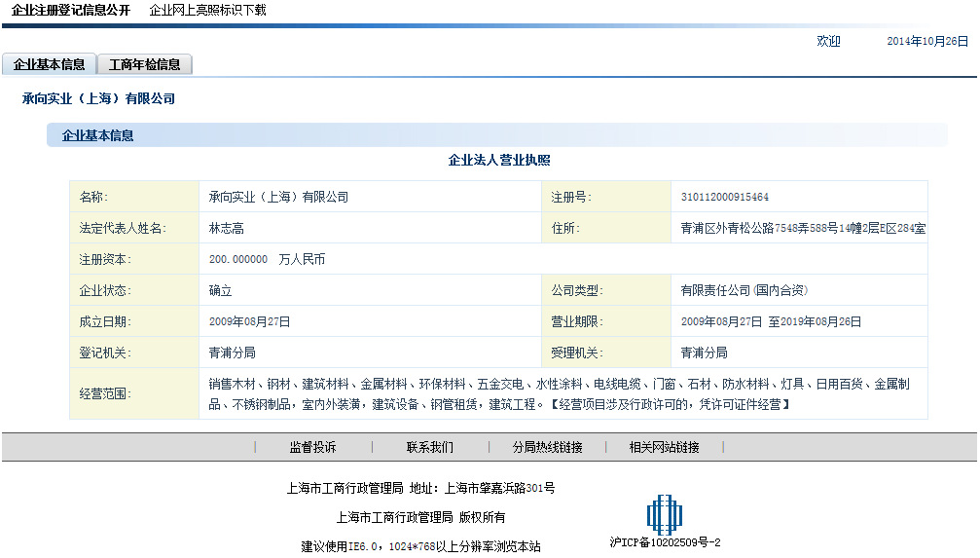This screenshot has width=980, height=558.
Task: Click the blue ICP registration logo icon
Action: pyautogui.click(x=665, y=513)
